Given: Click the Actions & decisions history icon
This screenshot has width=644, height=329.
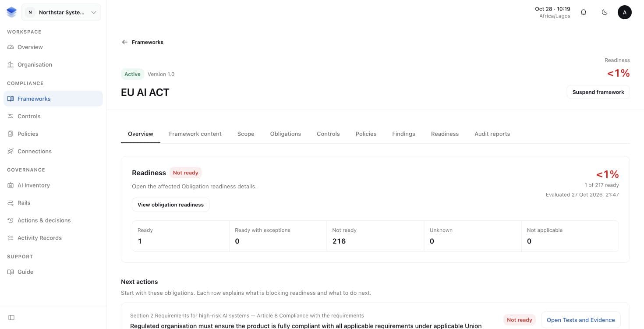Looking at the screenshot, I should pos(11,220).
